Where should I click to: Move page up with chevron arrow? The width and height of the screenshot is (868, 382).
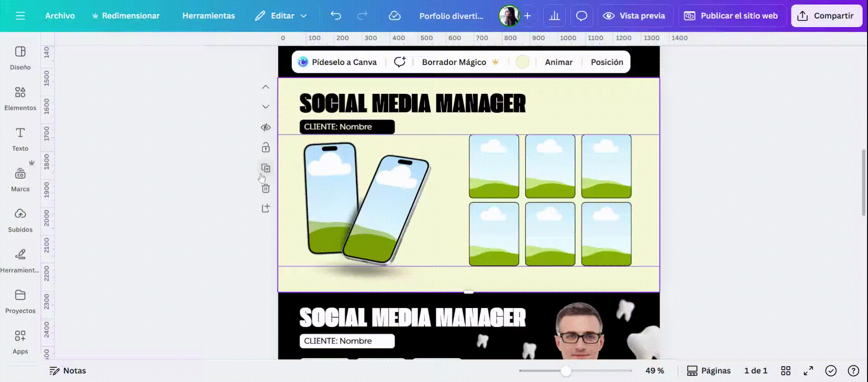(266, 87)
